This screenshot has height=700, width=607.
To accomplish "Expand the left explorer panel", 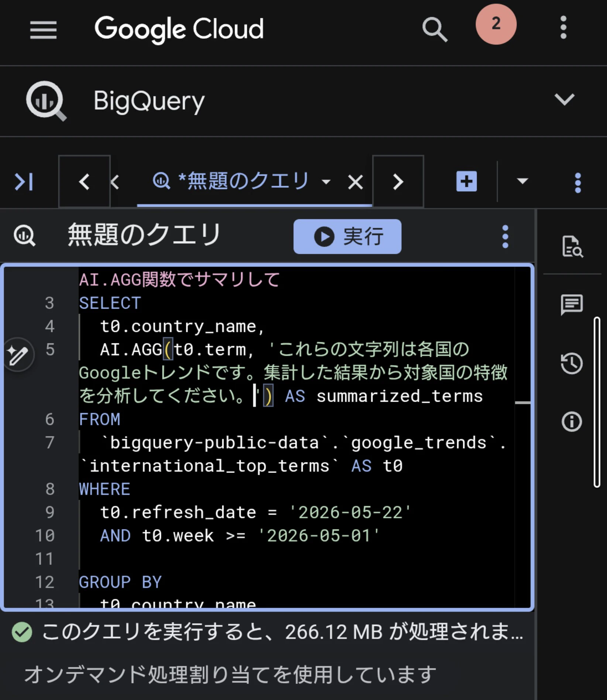I will pyautogui.click(x=24, y=182).
